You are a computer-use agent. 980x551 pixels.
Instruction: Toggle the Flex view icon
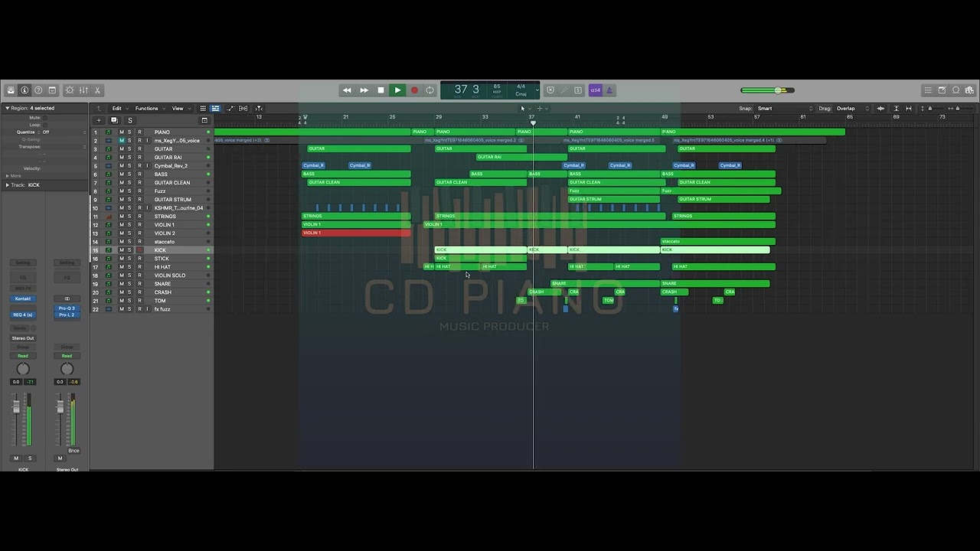coord(243,109)
